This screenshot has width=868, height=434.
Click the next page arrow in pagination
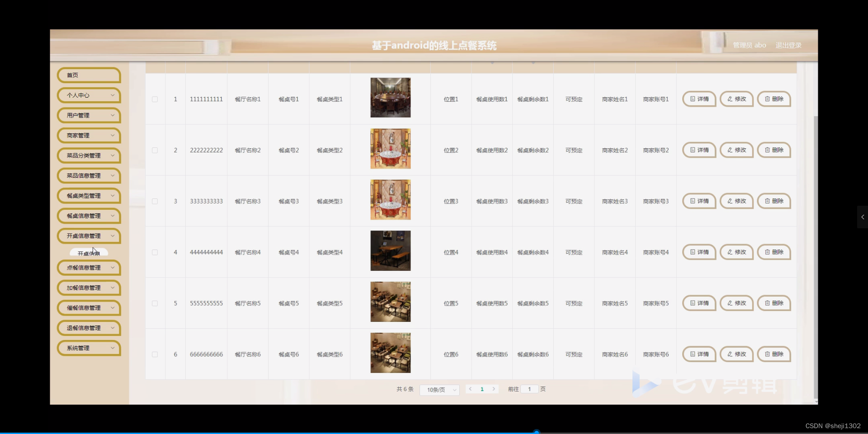(494, 389)
